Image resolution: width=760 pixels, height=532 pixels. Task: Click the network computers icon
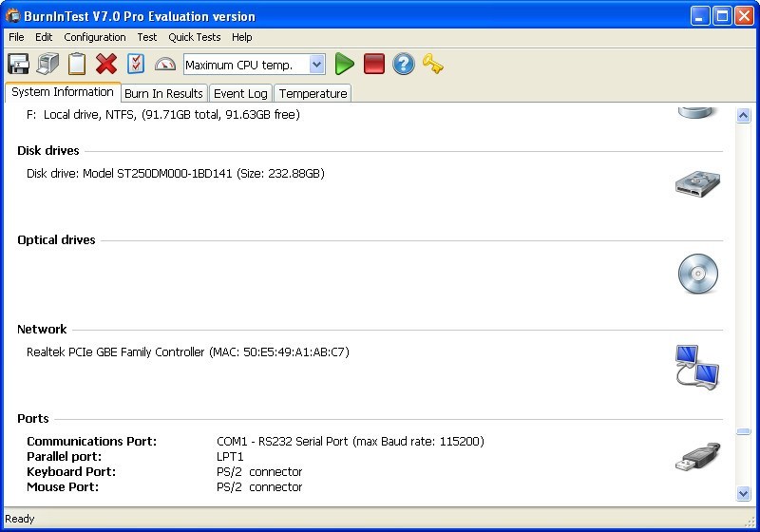tap(697, 367)
